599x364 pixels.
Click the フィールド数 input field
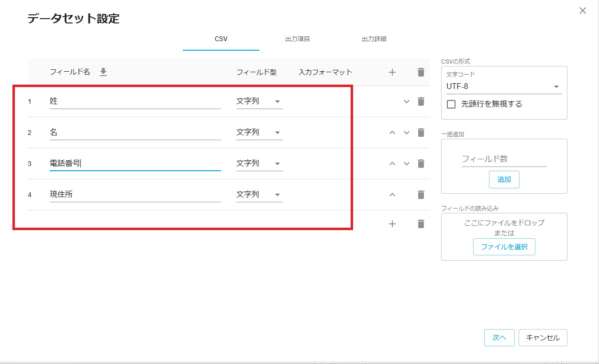[504, 159]
